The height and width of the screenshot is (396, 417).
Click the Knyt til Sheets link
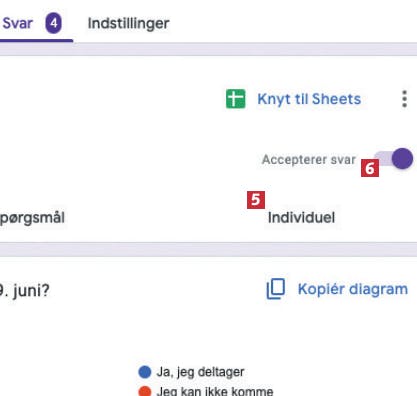click(309, 99)
